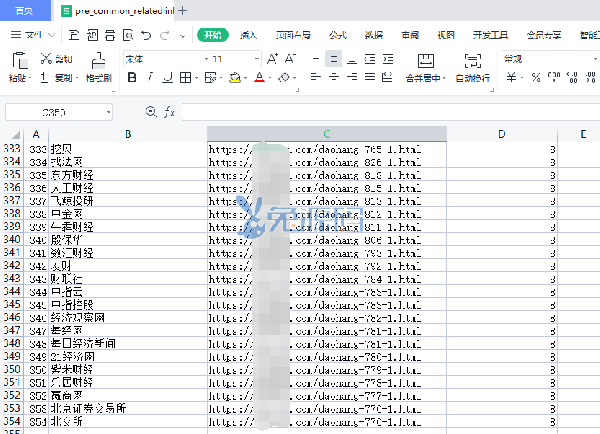The width and height of the screenshot is (600, 434).
Task: Decrease font size with A- icon
Action: [290, 59]
